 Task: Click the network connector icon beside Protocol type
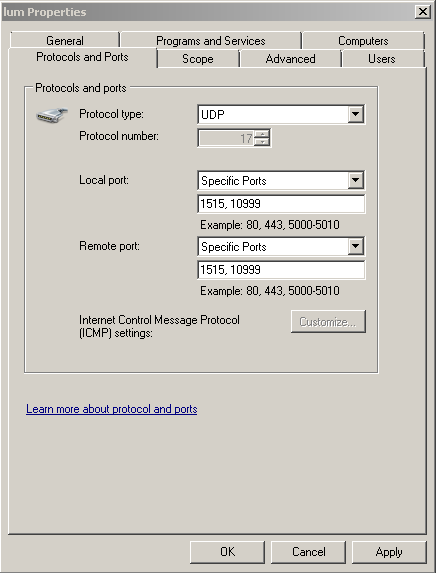(x=52, y=115)
